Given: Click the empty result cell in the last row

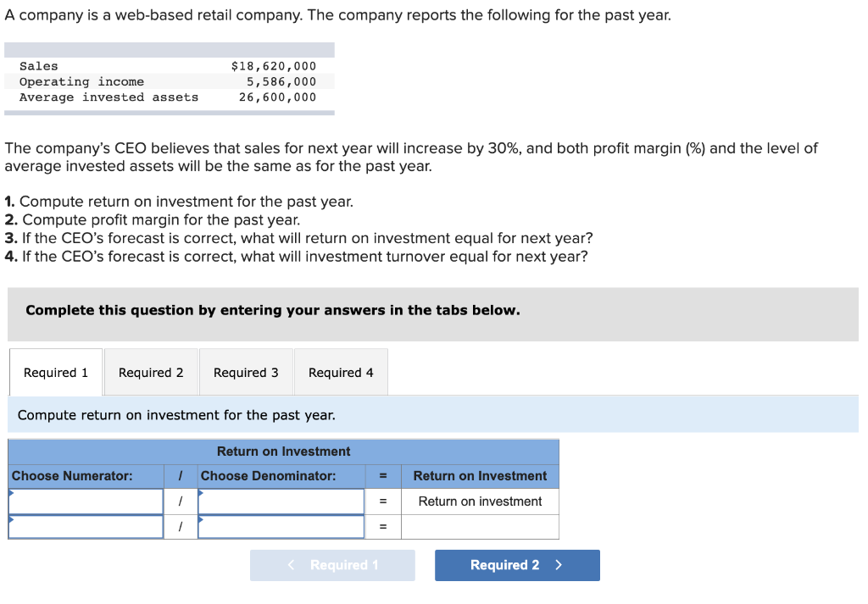Looking at the screenshot, I should point(480,526).
